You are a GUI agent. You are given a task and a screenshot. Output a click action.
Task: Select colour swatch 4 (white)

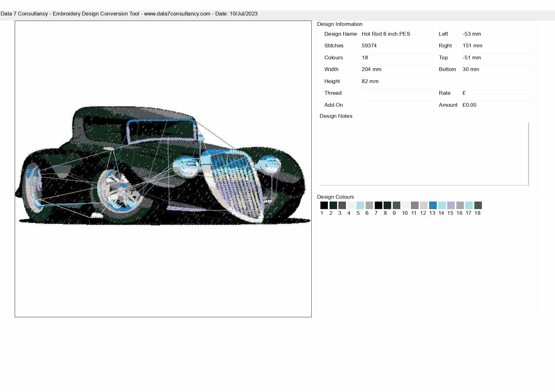[351, 205]
